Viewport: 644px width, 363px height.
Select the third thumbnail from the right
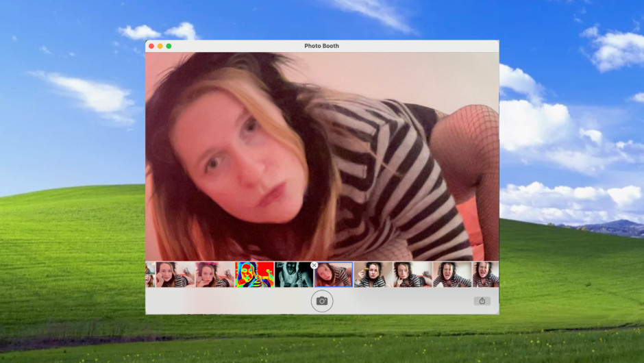point(412,274)
